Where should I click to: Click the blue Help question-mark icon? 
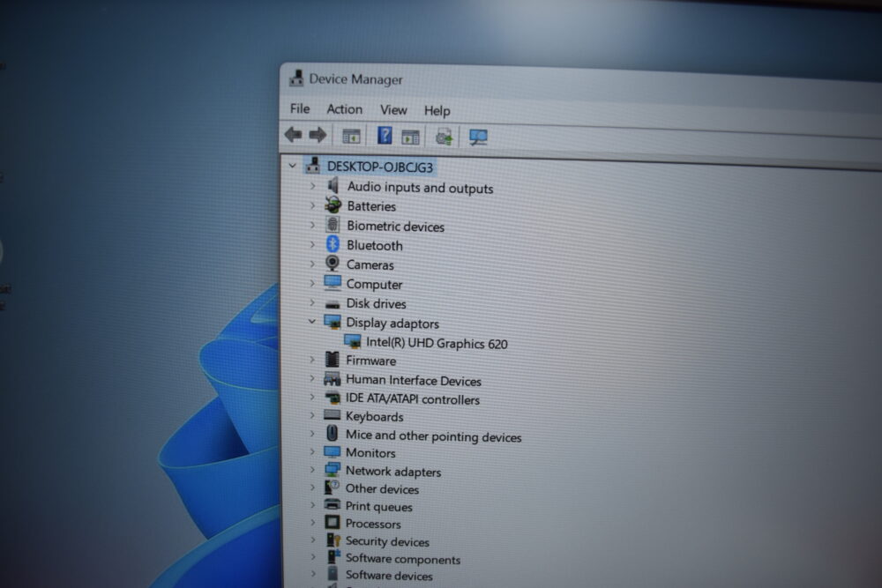(385, 136)
